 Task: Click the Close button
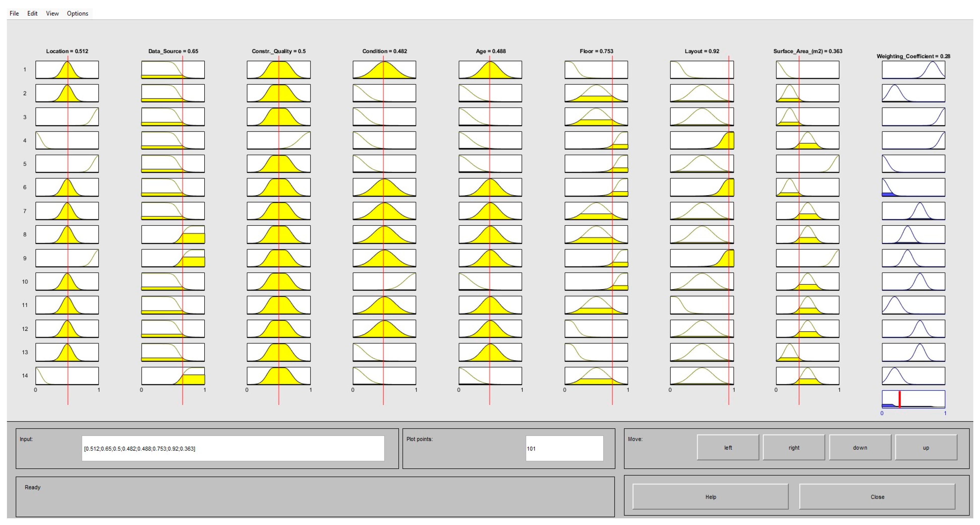pos(877,497)
